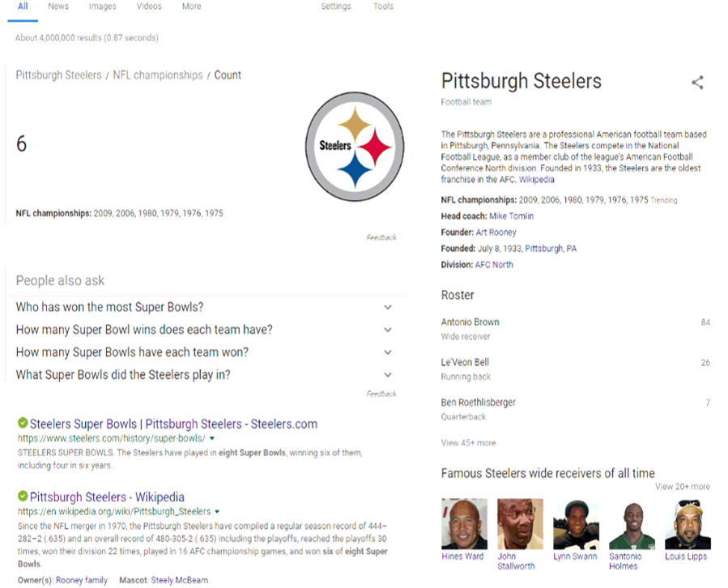Click the share icon beside Pittsburgh Steelers

(697, 83)
